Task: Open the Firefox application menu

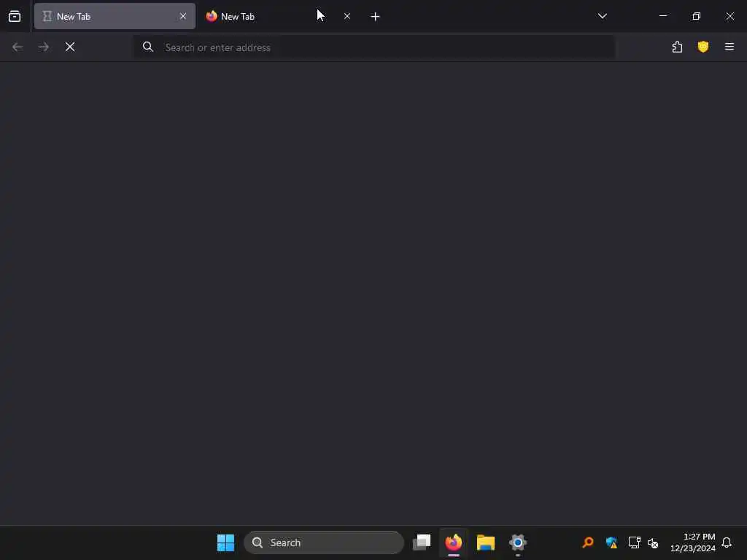Action: [729, 47]
